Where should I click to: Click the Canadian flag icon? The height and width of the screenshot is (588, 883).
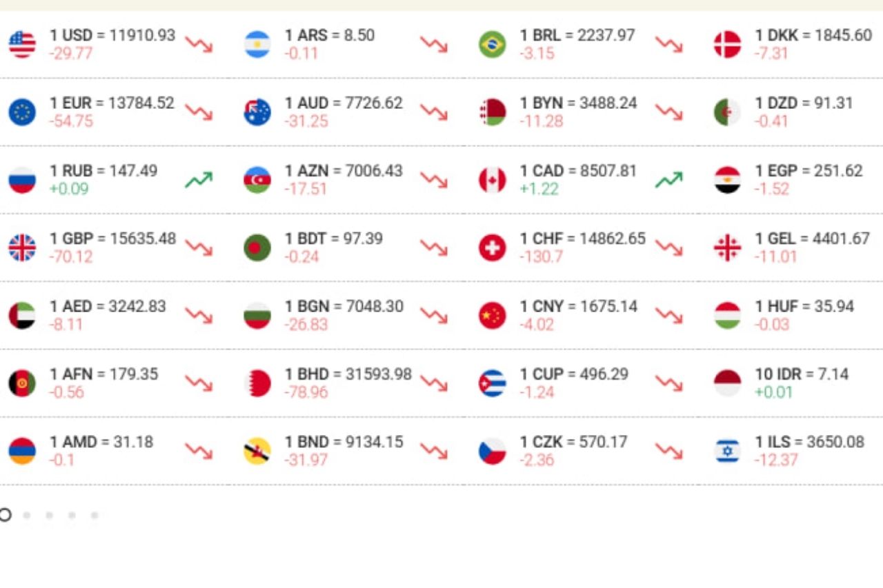[492, 180]
